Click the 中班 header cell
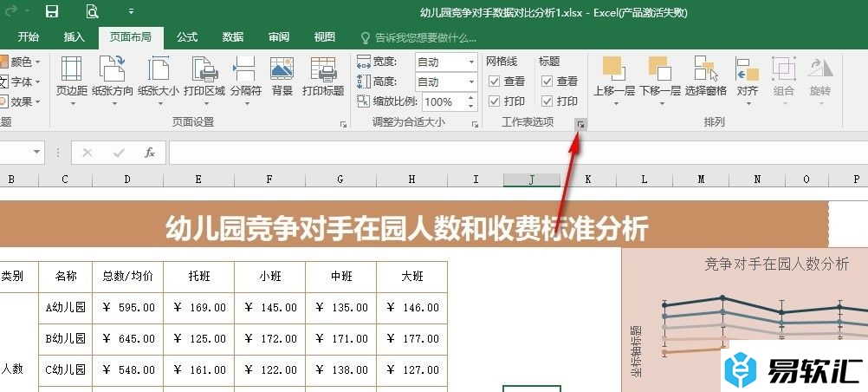Screen dimensions: 868x392 tap(340, 277)
